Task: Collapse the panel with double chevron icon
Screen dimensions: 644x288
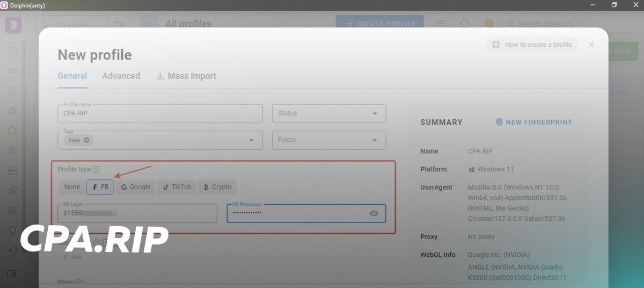Action: click(149, 24)
